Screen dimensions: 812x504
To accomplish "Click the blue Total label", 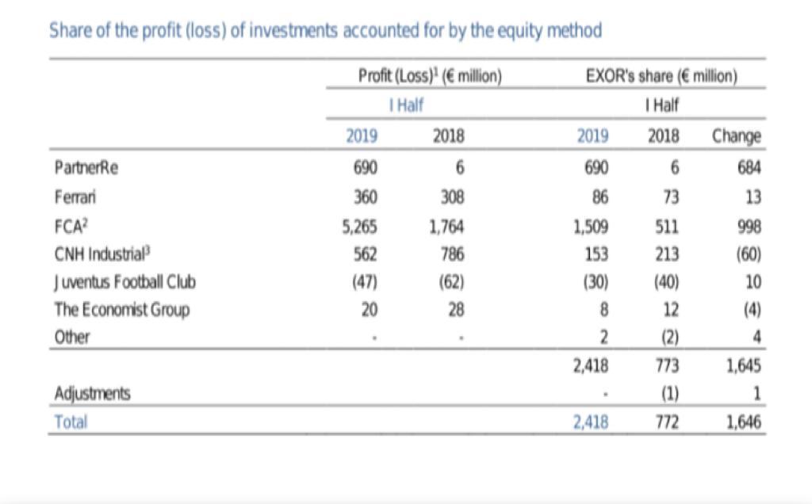I will coord(70,422).
